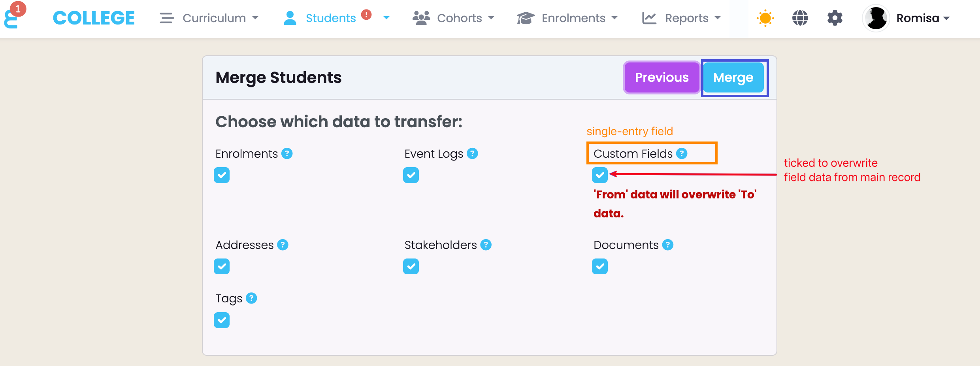Click the Merge button

click(733, 77)
